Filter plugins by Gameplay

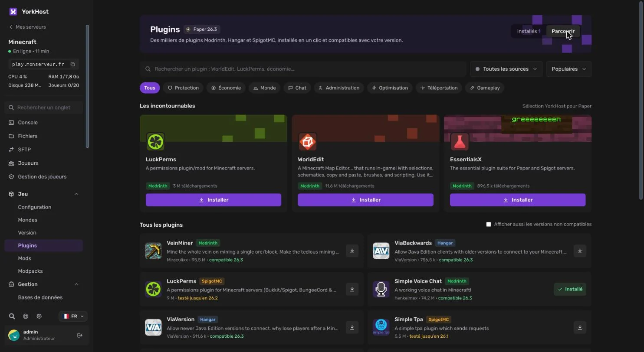(485, 88)
